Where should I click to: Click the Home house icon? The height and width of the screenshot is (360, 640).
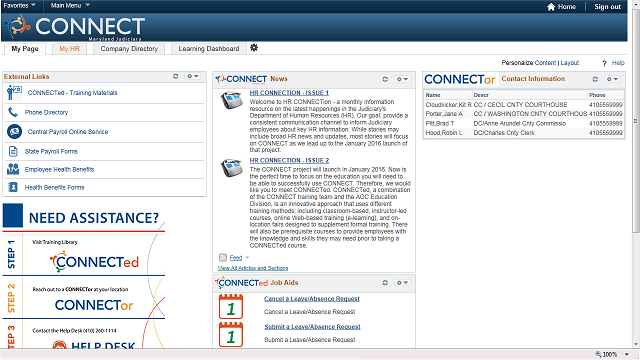(551, 7)
